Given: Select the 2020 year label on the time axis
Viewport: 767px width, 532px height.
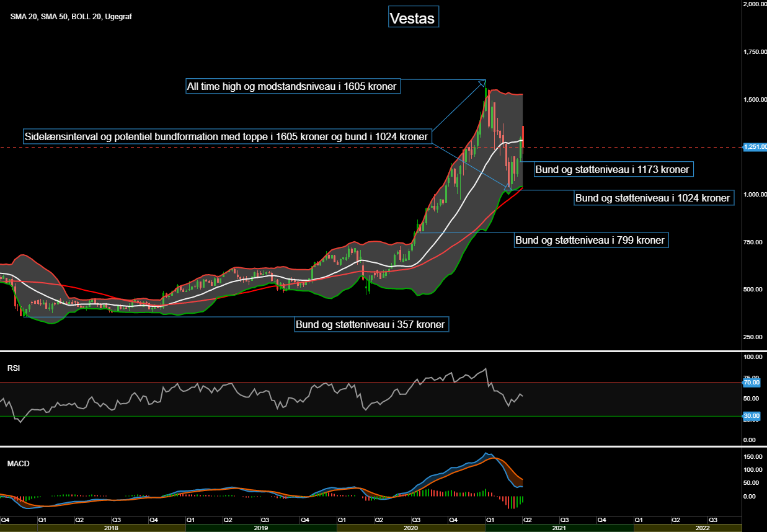Looking at the screenshot, I should click(x=410, y=528).
